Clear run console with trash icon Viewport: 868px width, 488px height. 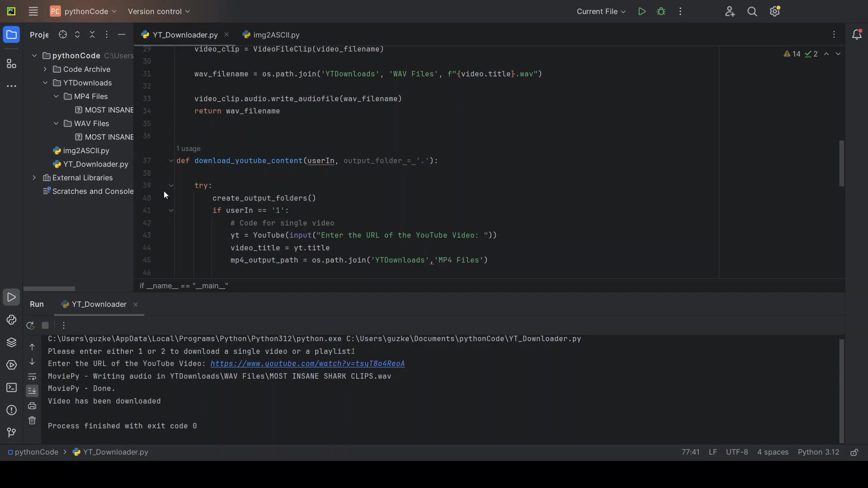click(32, 421)
